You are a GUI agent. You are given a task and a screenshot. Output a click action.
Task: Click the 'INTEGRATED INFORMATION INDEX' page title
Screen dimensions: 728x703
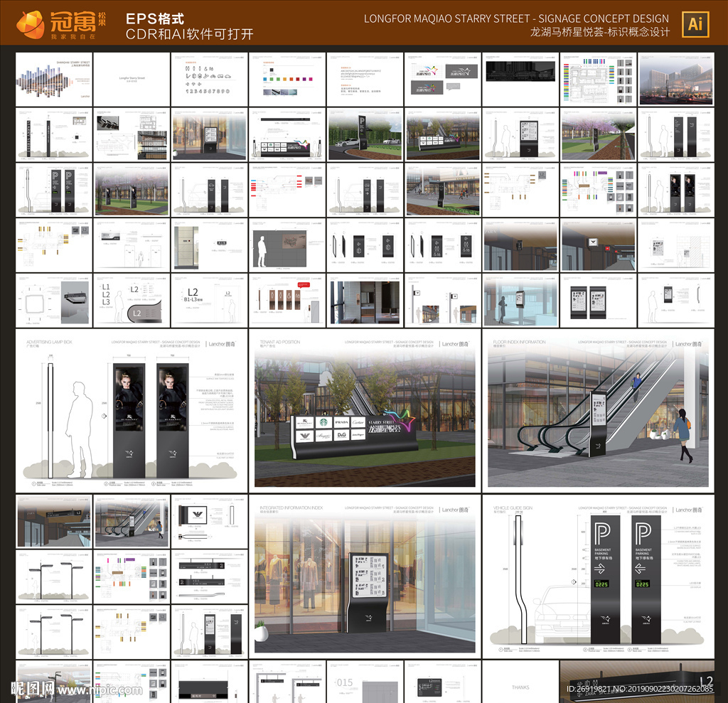[291, 508]
